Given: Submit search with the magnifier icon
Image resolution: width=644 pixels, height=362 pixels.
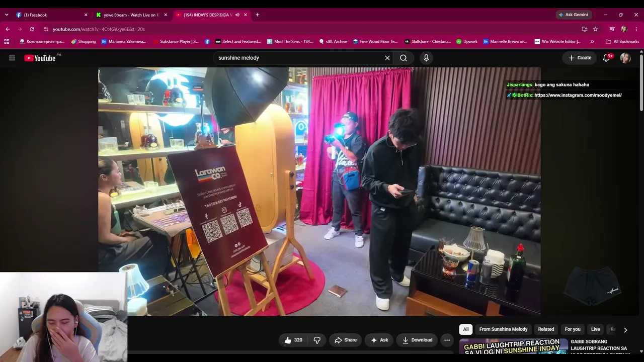Looking at the screenshot, I should [x=404, y=58].
